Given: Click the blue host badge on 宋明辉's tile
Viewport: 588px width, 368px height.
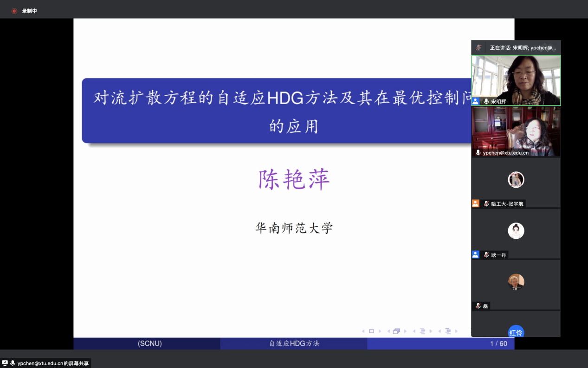Looking at the screenshot, I should tap(476, 101).
